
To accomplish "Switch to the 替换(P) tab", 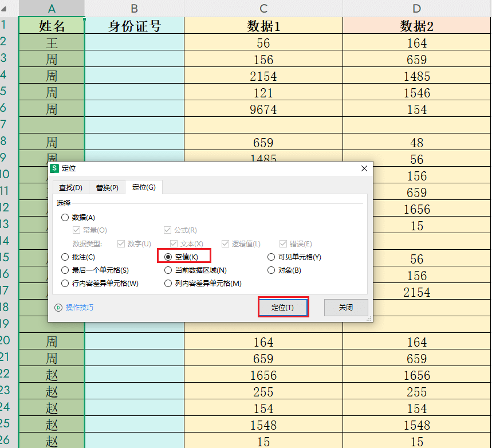I will pyautogui.click(x=107, y=187).
